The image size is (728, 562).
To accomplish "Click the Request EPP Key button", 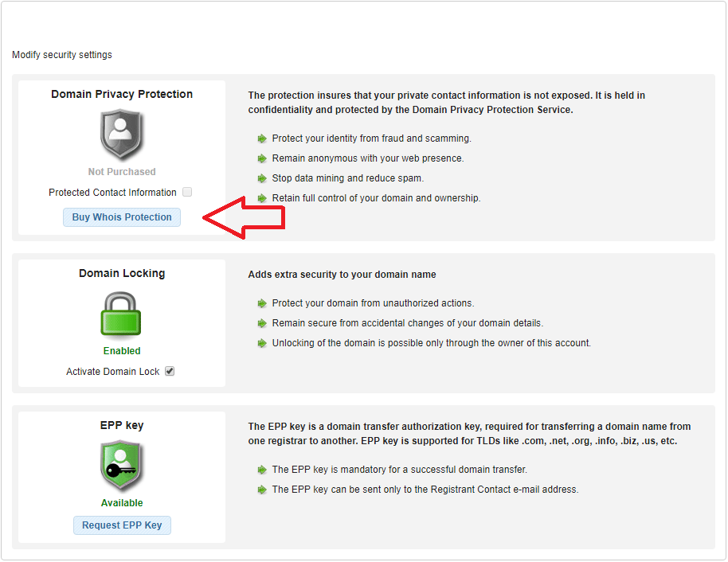I will click(122, 525).
